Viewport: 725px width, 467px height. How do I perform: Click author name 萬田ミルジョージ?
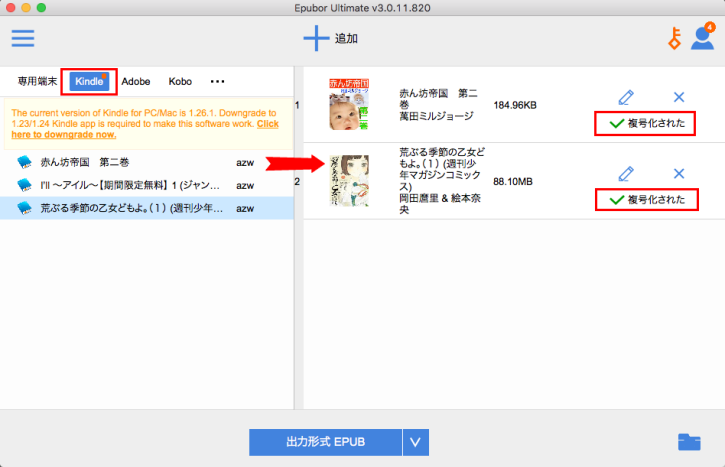pyautogui.click(x=436, y=116)
